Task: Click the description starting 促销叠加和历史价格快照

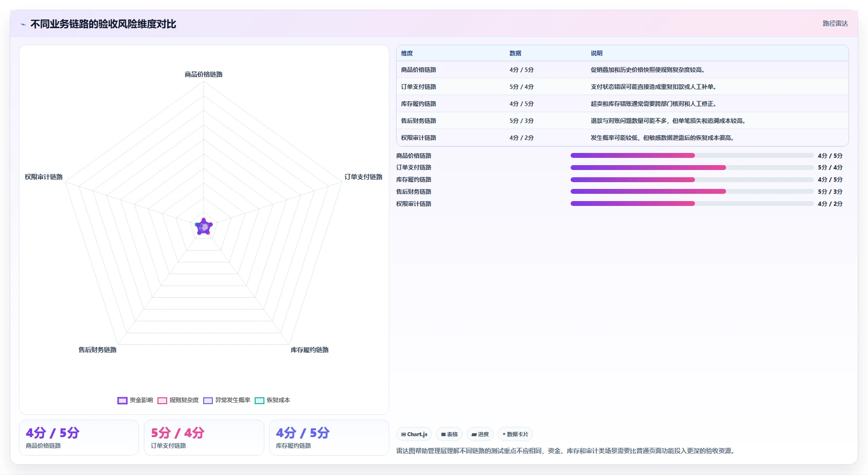Action: click(647, 70)
